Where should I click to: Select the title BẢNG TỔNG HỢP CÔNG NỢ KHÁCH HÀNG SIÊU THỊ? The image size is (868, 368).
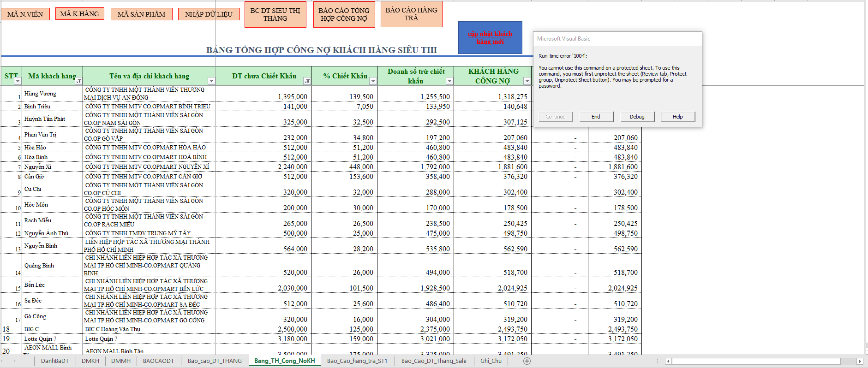321,50
